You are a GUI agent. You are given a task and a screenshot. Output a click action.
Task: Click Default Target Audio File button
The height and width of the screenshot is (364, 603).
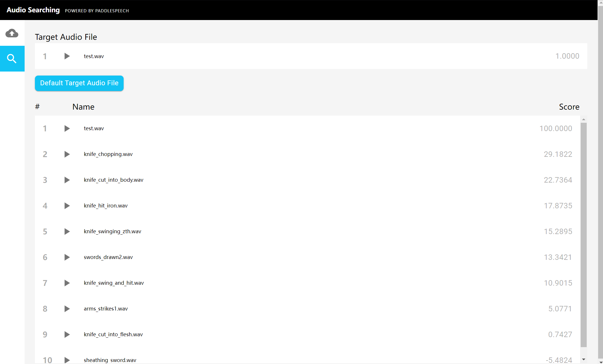point(79,83)
